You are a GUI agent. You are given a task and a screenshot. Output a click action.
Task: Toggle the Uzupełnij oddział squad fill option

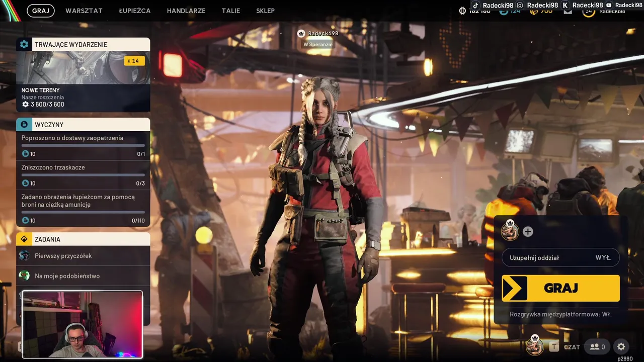[x=560, y=257]
